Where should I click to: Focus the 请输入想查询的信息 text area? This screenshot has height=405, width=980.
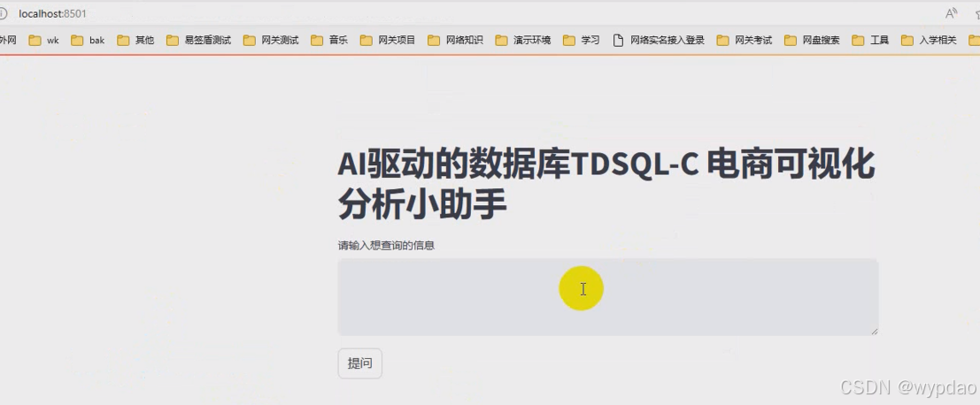coord(608,297)
